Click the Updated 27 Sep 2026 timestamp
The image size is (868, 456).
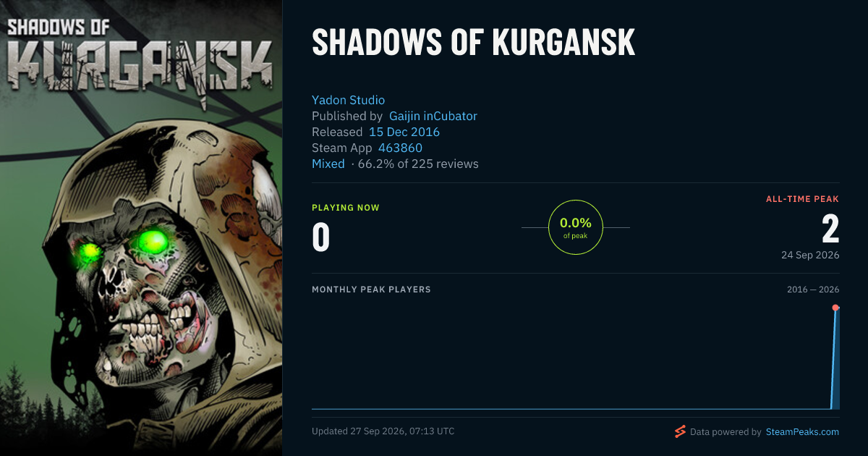(x=383, y=431)
